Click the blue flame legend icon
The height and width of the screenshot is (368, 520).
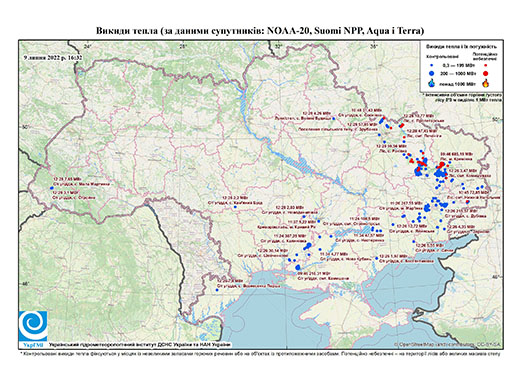[432, 83]
